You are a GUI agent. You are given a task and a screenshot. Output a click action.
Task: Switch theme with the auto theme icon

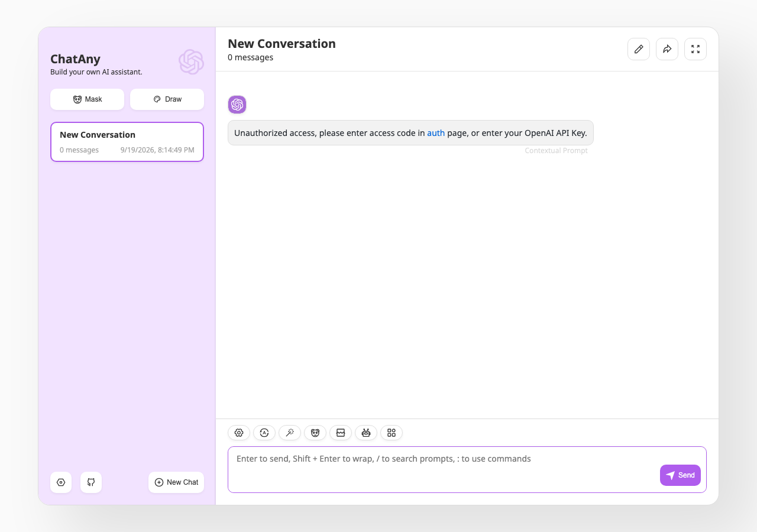(x=264, y=433)
